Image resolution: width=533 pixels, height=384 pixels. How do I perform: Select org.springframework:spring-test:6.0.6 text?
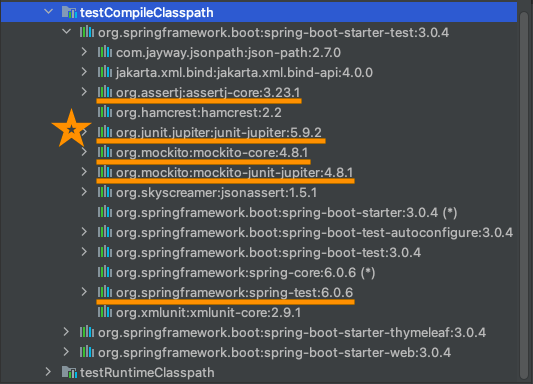235,293
